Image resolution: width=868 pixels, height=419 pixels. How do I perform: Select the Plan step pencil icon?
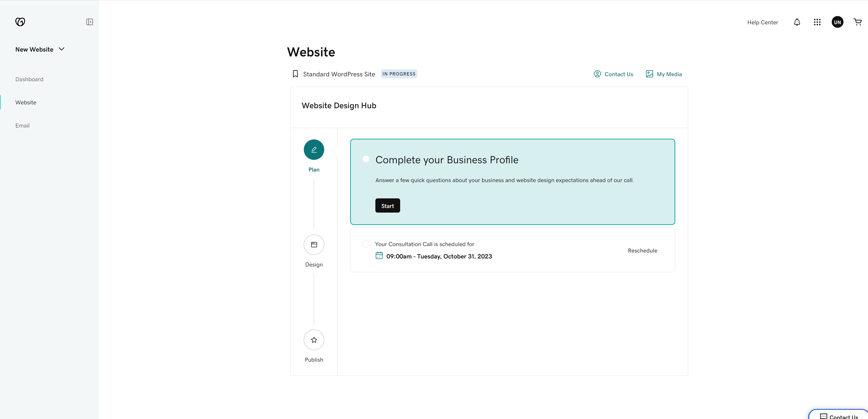314,150
